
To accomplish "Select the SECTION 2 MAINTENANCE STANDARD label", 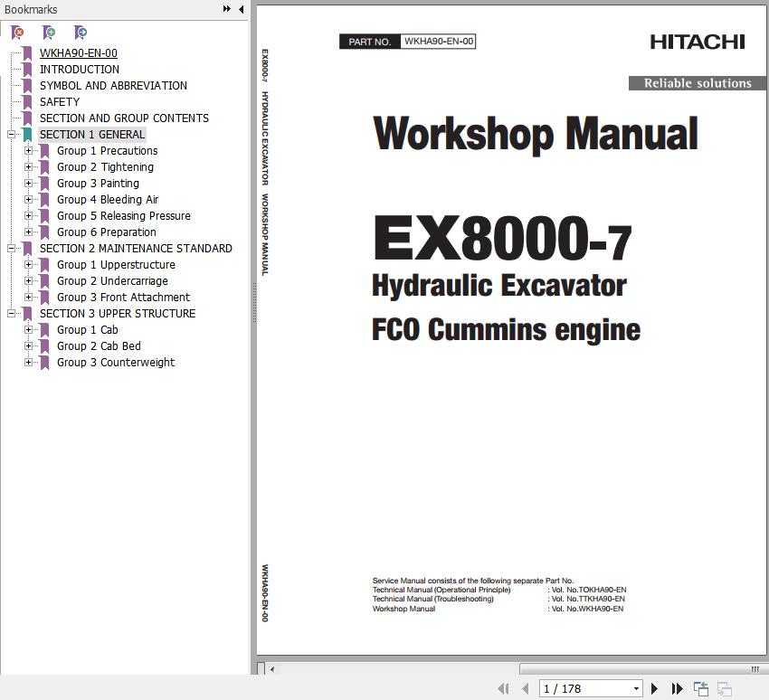I will [x=136, y=249].
